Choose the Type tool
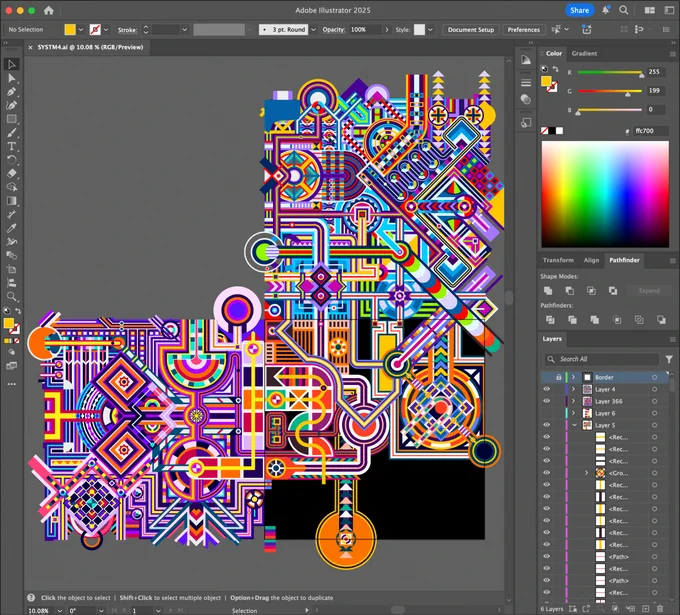Screen dimensions: 680x615 coord(12,146)
